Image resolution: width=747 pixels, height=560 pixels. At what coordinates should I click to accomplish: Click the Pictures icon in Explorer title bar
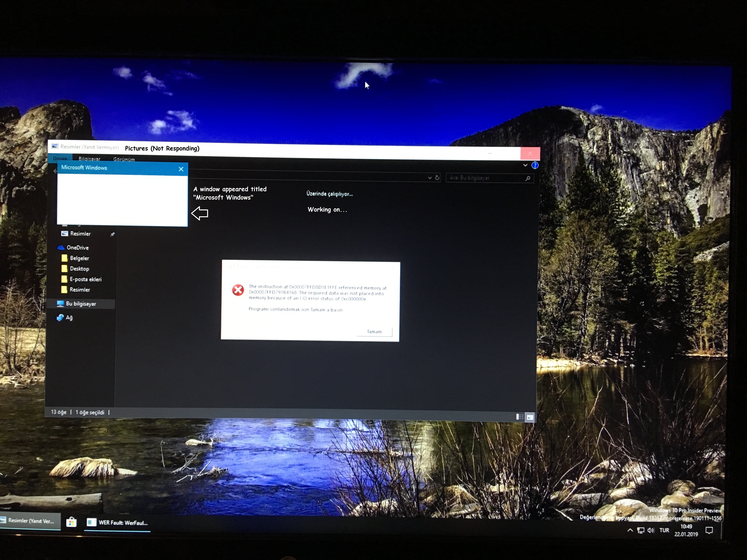point(55,146)
